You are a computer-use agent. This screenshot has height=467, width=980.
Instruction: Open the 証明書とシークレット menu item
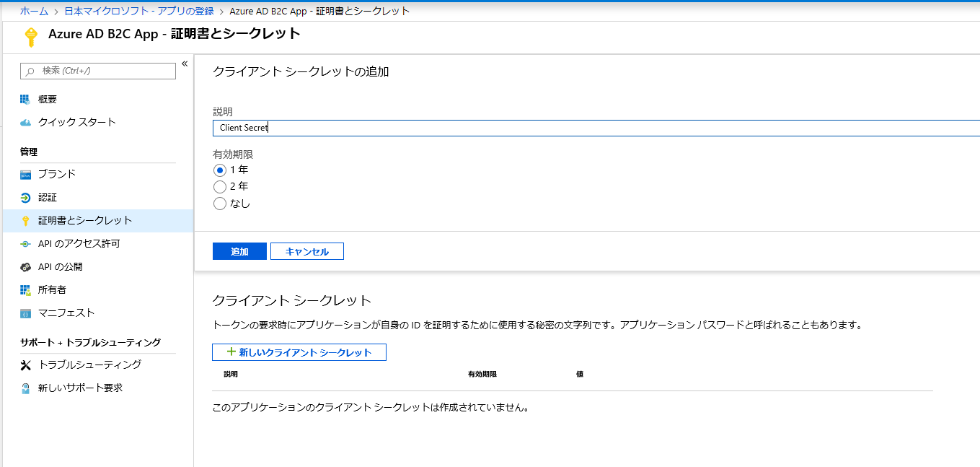(x=98, y=220)
